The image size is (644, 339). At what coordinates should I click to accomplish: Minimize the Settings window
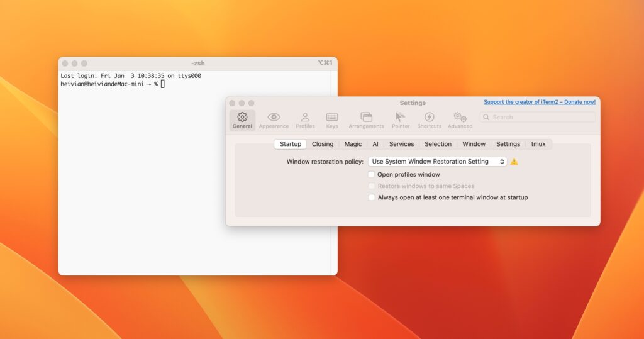(241, 103)
